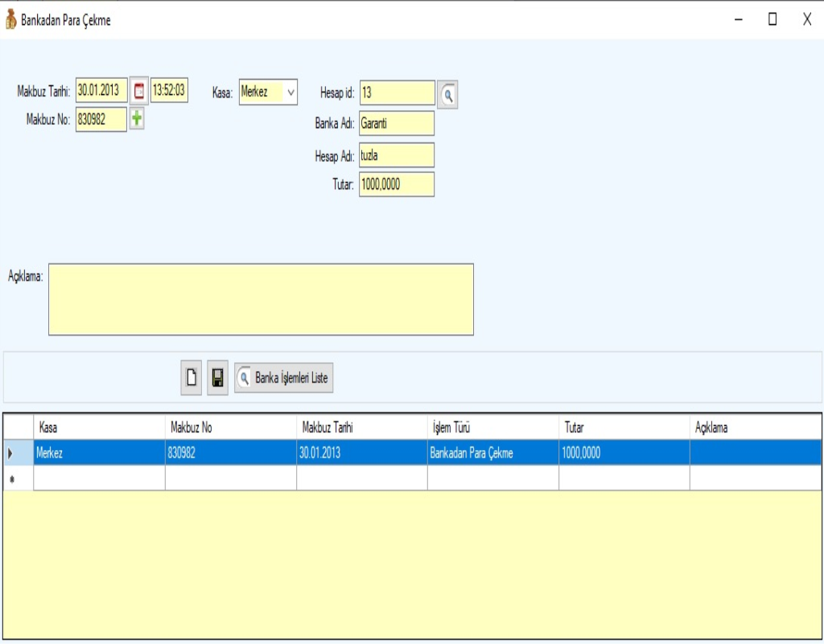Select the row indicator arrow for Merkez row
The width and height of the screenshot is (824, 644).
pos(10,453)
